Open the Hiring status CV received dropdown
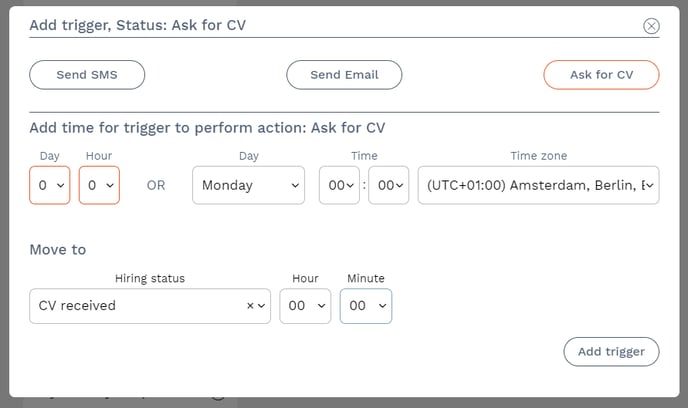 [140, 306]
